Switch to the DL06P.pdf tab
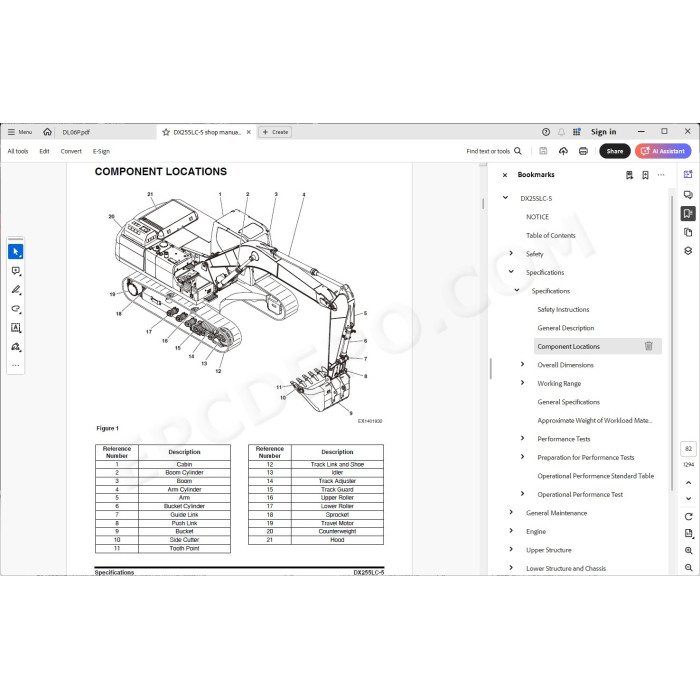This screenshot has width=700, height=700. (76, 132)
